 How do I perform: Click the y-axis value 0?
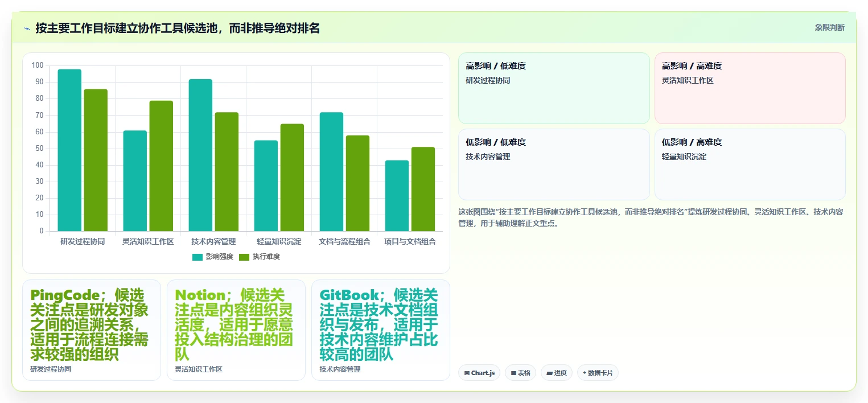42,231
